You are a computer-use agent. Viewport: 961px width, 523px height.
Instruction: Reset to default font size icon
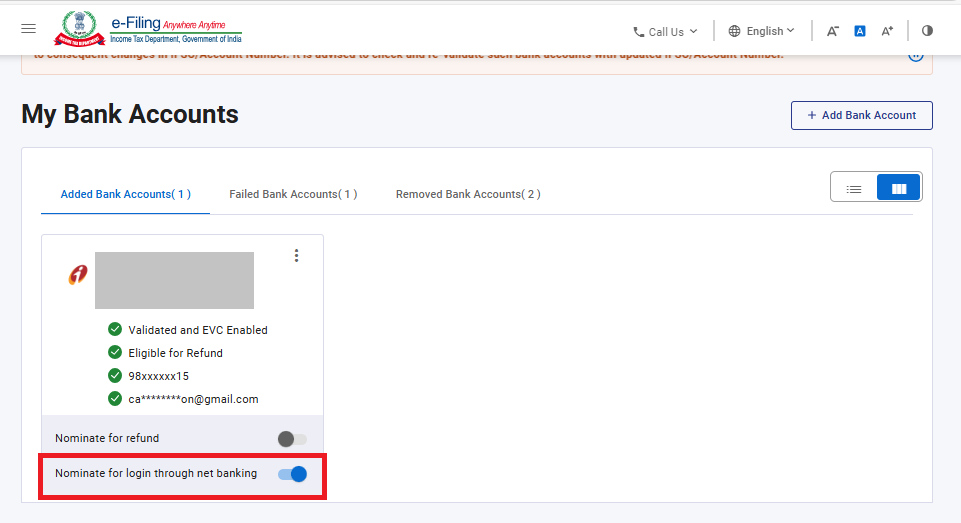(859, 31)
